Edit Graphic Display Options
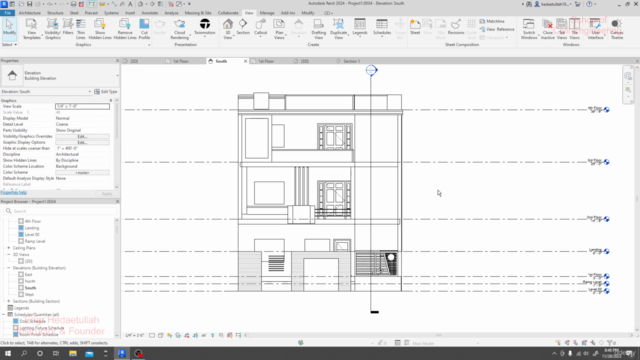This screenshot has width=640, height=360. click(82, 142)
